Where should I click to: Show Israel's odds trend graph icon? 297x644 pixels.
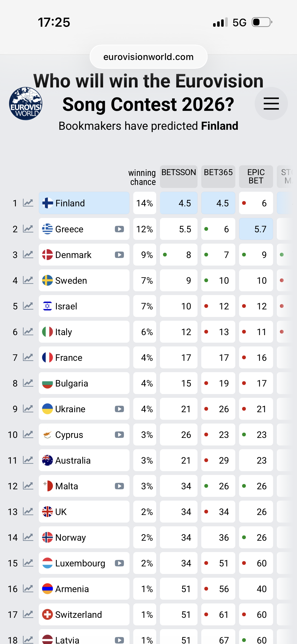pos(28,306)
